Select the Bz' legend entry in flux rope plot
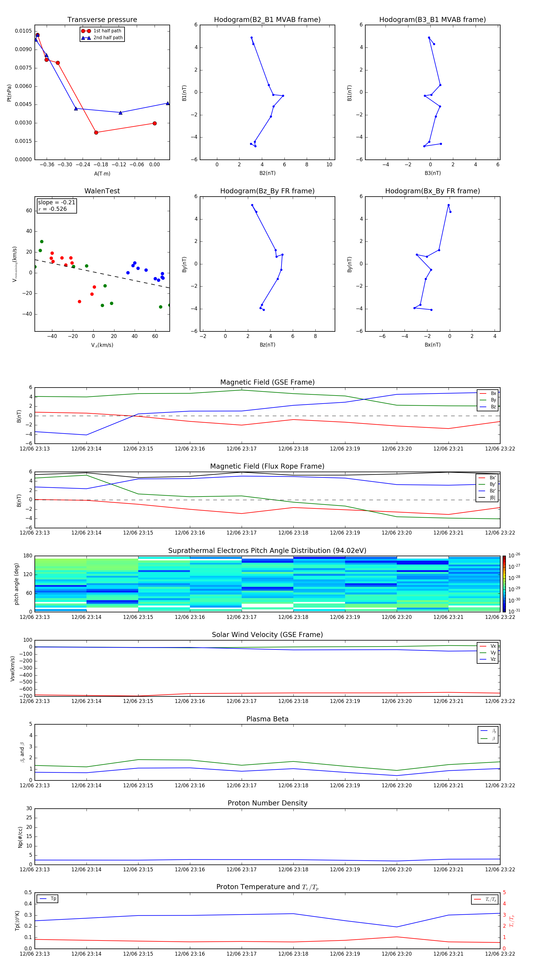This screenshot has width=535, height=980. coord(487,491)
